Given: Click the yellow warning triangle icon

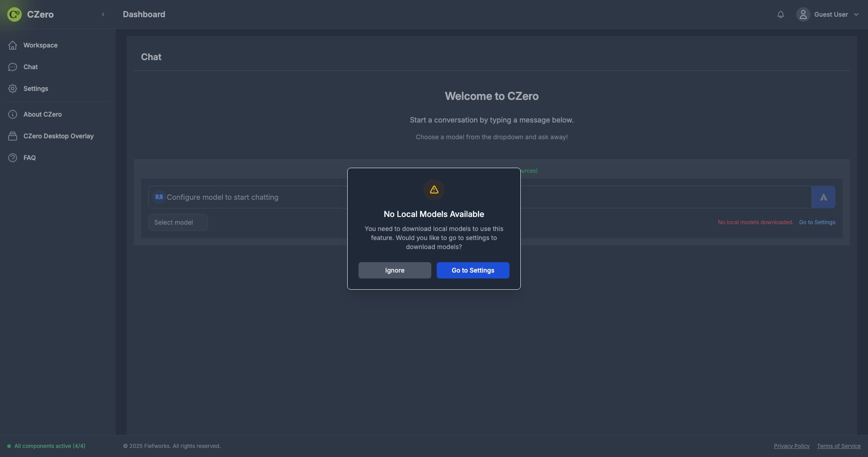Looking at the screenshot, I should 434,190.
